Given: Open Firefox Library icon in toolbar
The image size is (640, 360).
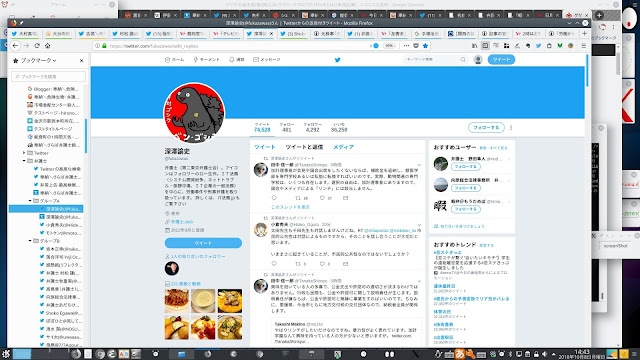Looking at the screenshot, I should point(474,46).
